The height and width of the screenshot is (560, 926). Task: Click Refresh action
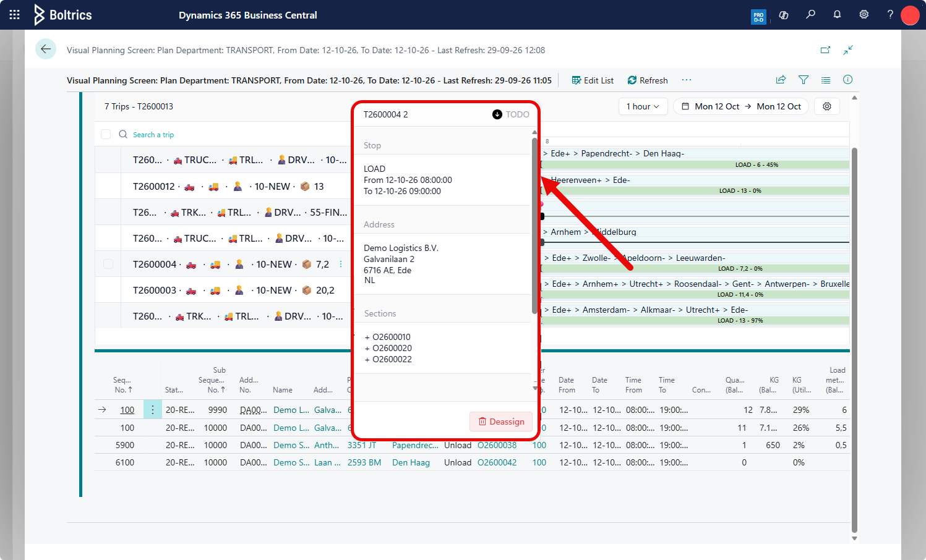(648, 80)
